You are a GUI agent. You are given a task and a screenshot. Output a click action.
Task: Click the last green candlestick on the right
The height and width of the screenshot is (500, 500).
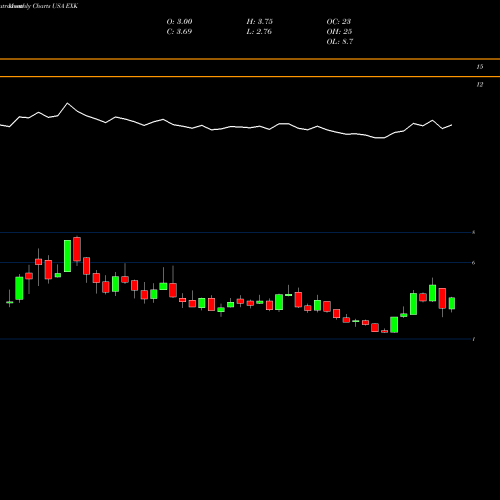452,303
